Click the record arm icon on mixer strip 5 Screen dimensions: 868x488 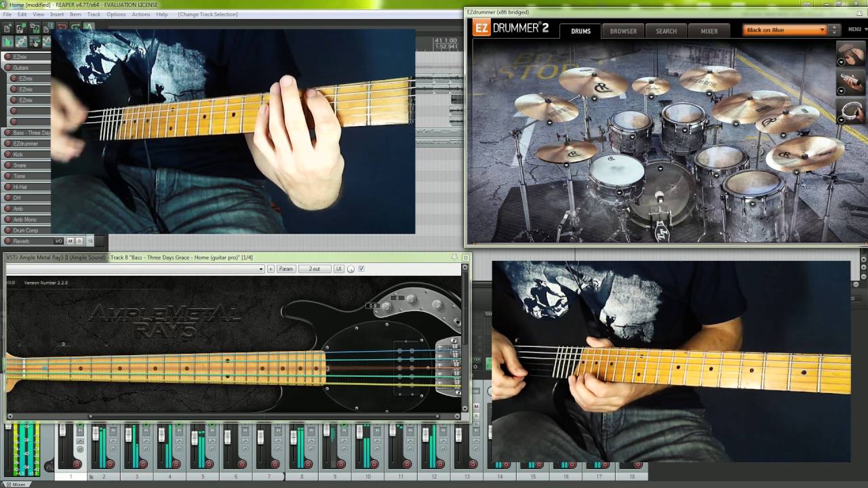(x=209, y=464)
